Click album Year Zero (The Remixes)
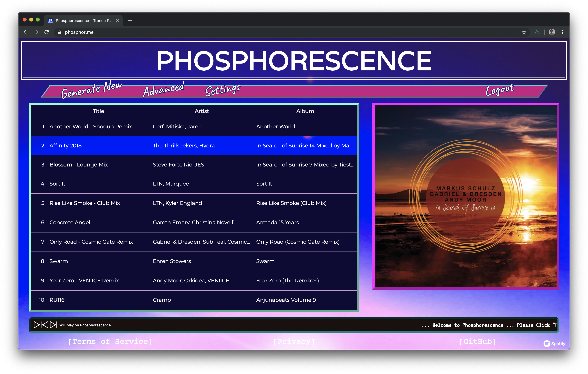 tap(287, 280)
